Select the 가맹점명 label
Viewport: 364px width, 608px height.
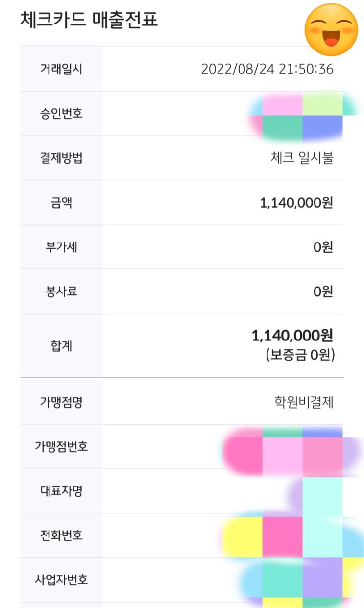(61, 402)
